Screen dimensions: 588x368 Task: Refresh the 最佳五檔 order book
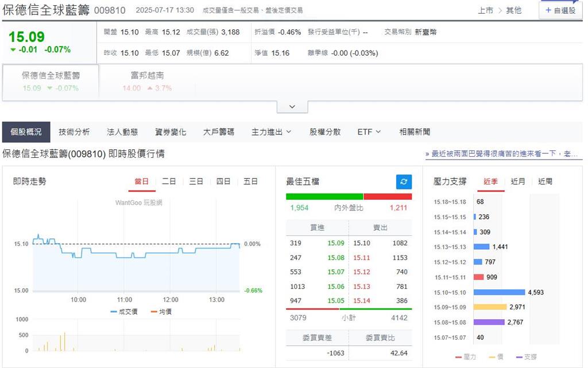coord(404,182)
